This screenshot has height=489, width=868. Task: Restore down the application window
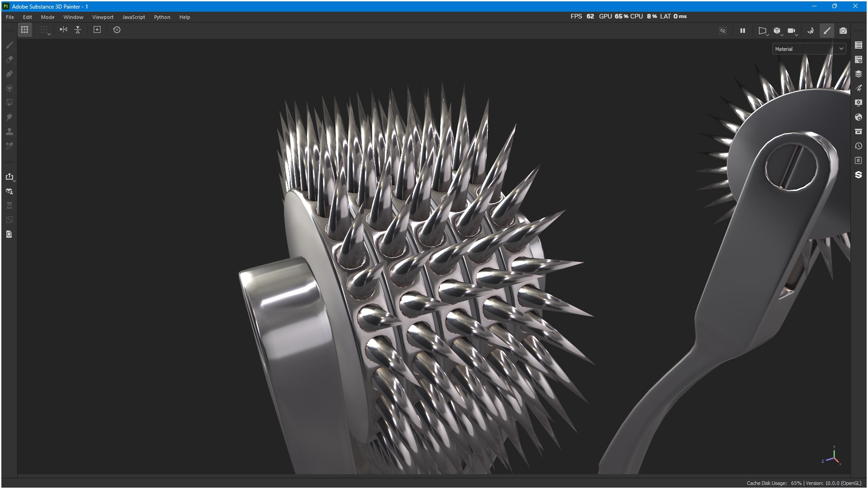(x=835, y=6)
